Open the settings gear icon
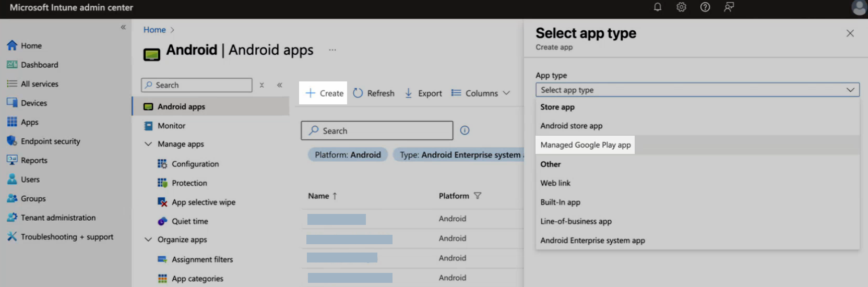The height and width of the screenshot is (287, 868). [x=681, y=7]
